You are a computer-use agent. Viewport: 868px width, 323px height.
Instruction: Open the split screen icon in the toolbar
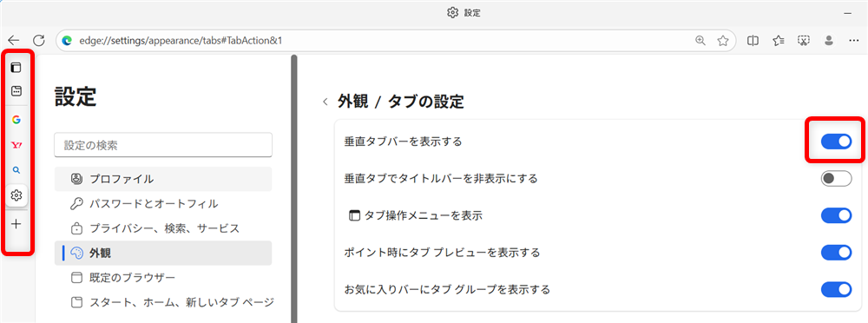tap(753, 41)
